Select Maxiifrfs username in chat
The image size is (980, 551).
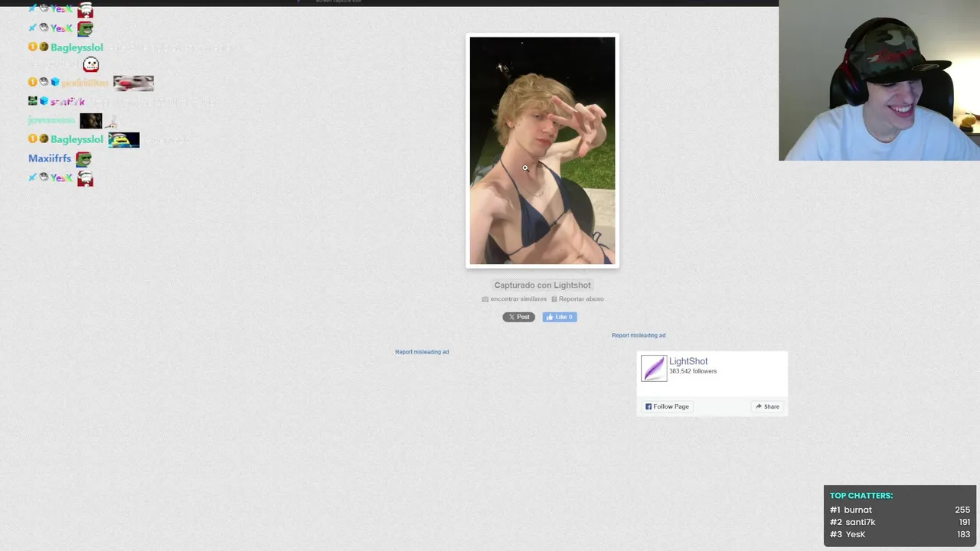(x=50, y=158)
